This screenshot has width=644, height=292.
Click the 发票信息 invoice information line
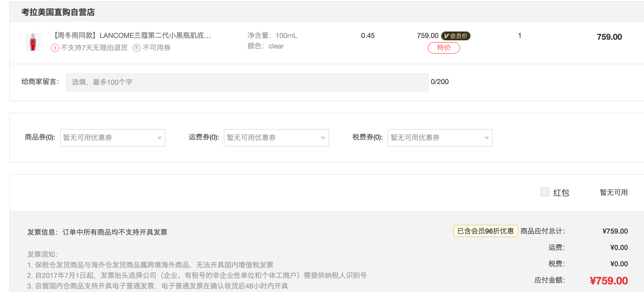coord(97,232)
